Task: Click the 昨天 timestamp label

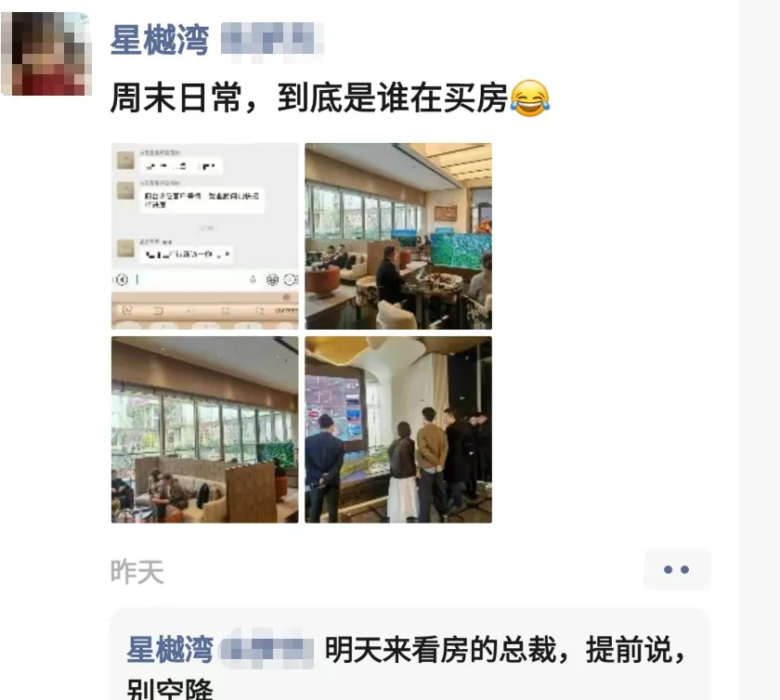Action: (x=137, y=571)
